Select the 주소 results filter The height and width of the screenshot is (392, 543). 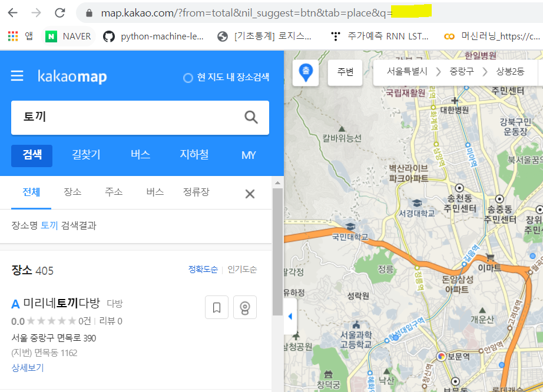[x=114, y=192]
